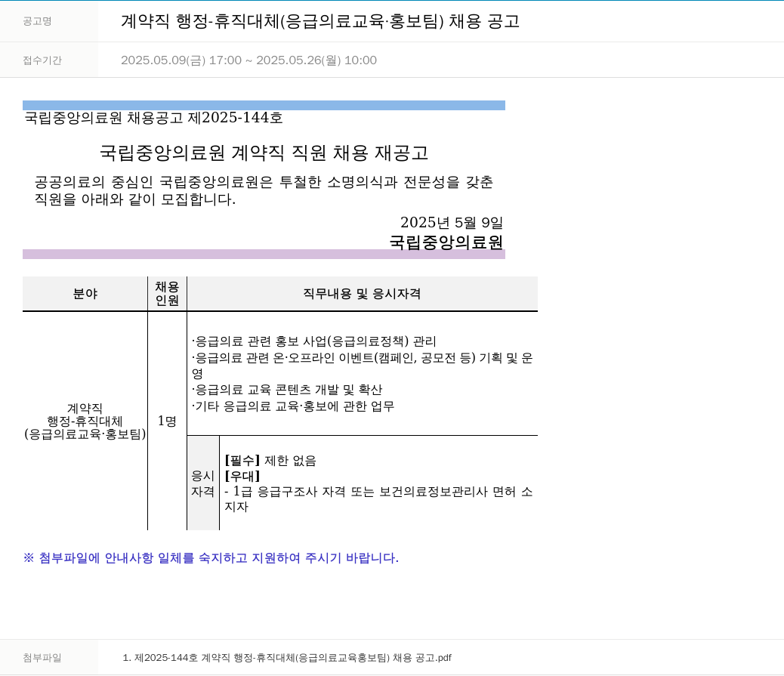The height and width of the screenshot is (676, 784).
Task: Click intro paragraph 공공의료의 중심인 국립중앙의료원은
Action: pos(264,190)
